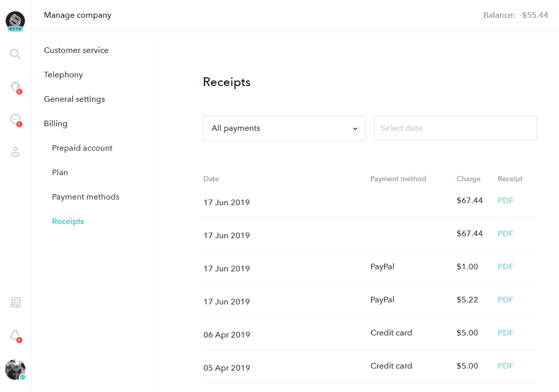Open General settings in the menu
The height and width of the screenshot is (392, 559).
(x=74, y=99)
